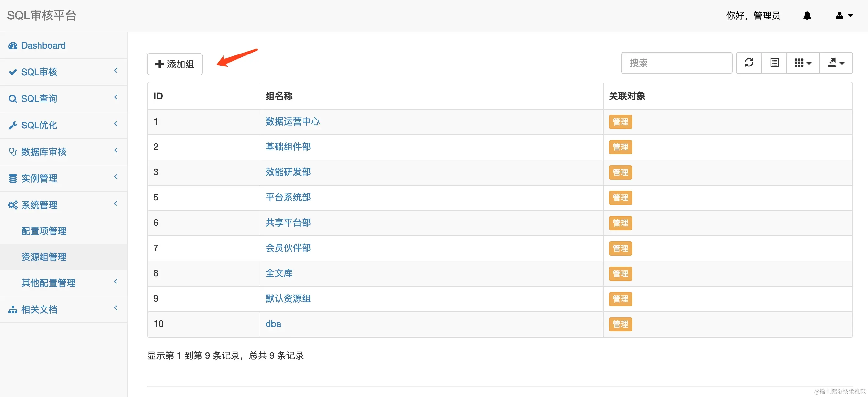Select 资源组管理 in the sidebar

coord(43,257)
